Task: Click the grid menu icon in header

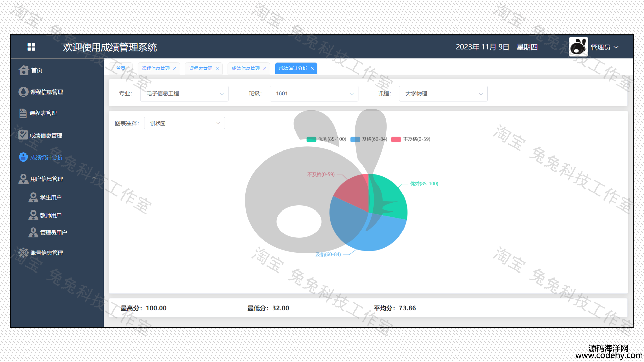Action: (31, 47)
